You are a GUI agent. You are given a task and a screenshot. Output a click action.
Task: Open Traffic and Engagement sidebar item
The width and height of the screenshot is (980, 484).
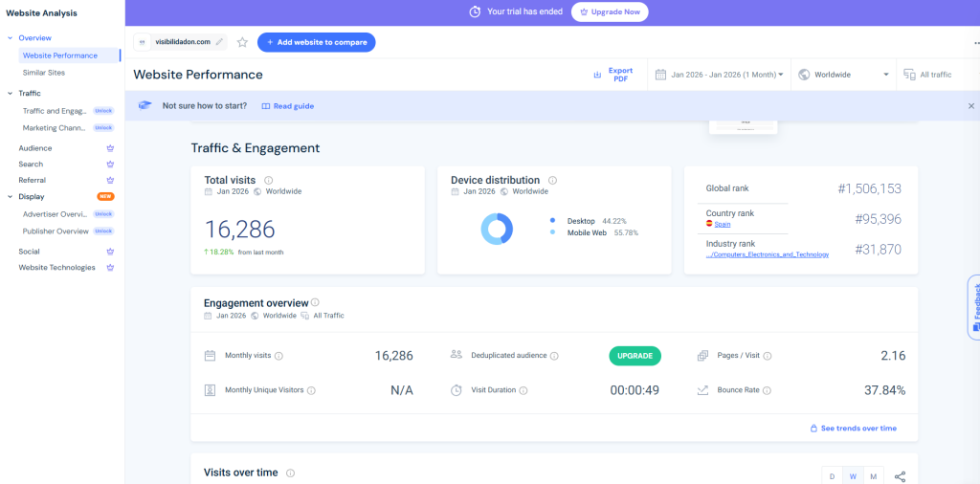[55, 111]
